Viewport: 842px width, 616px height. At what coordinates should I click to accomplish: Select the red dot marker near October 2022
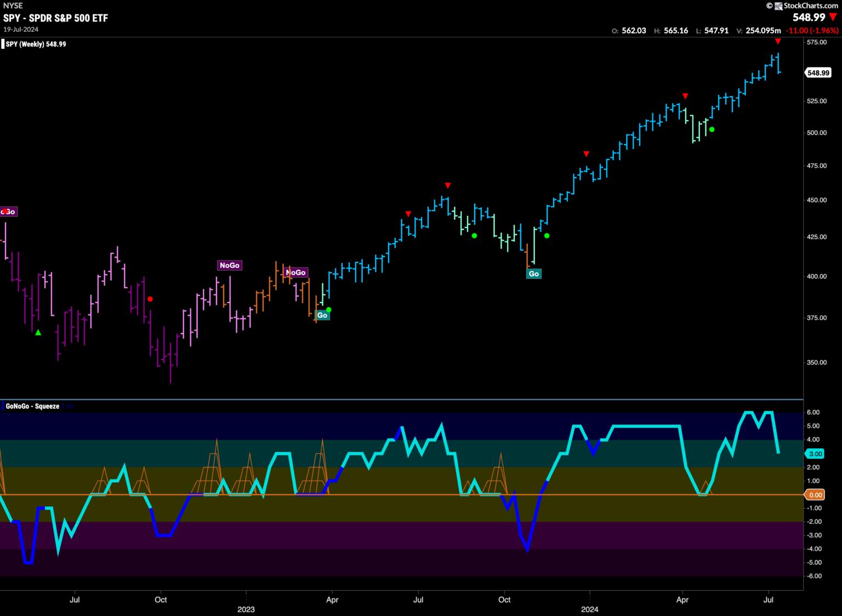click(x=150, y=299)
